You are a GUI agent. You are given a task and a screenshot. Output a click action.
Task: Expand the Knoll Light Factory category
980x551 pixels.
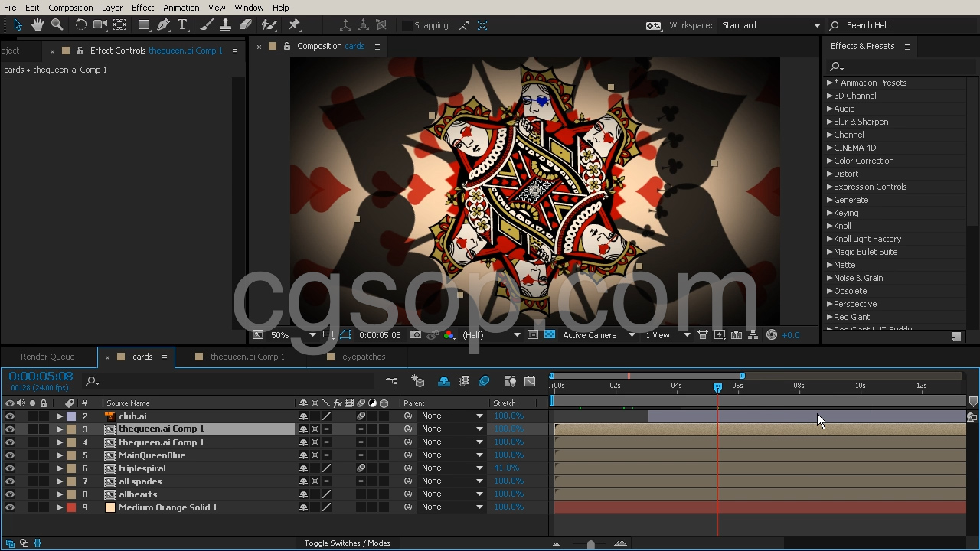[x=829, y=239]
